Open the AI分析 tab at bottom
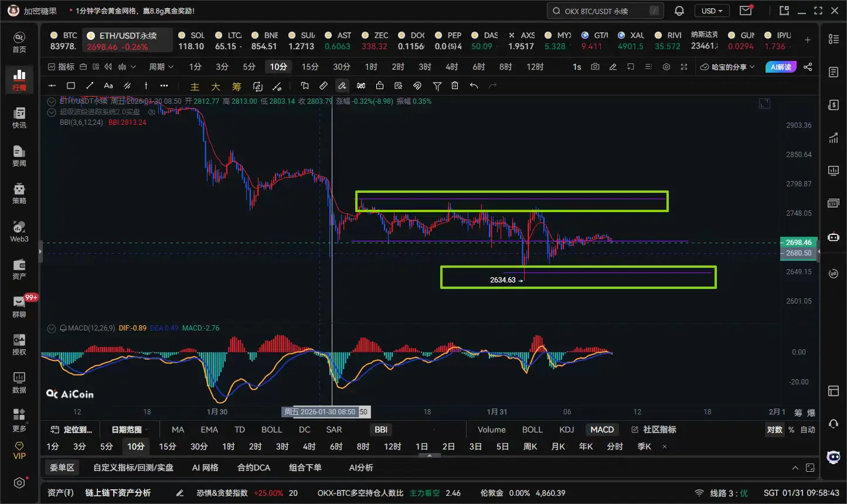847x504 pixels. tap(361, 468)
